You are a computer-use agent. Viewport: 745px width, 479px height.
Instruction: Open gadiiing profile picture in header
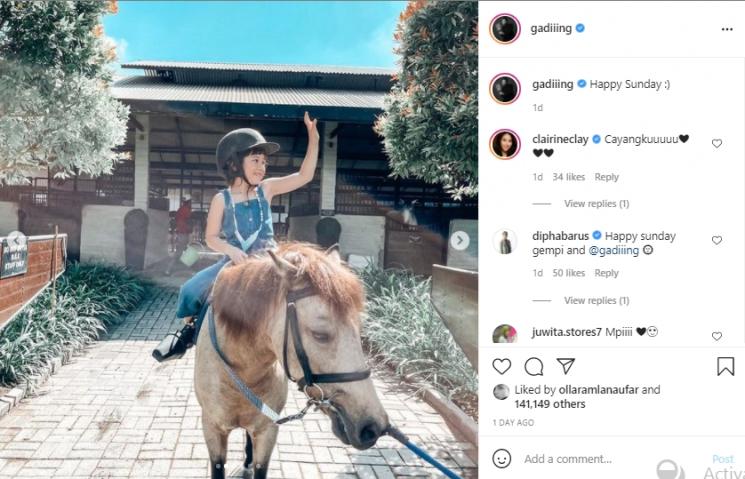[505, 29]
